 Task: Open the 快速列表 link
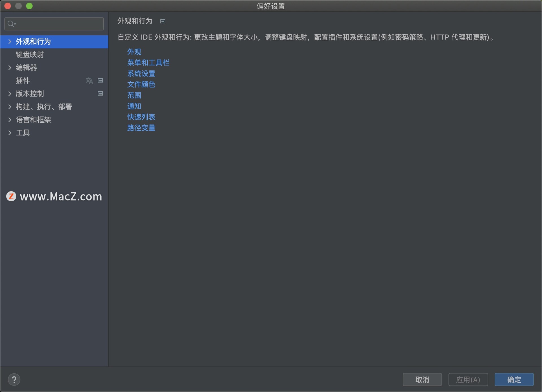pyautogui.click(x=141, y=117)
